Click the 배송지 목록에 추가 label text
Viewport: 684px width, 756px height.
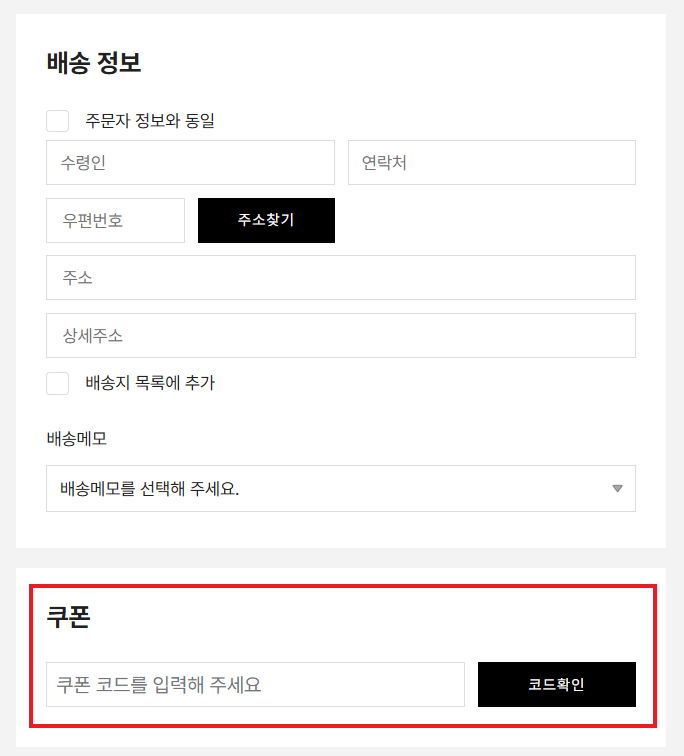(150, 383)
